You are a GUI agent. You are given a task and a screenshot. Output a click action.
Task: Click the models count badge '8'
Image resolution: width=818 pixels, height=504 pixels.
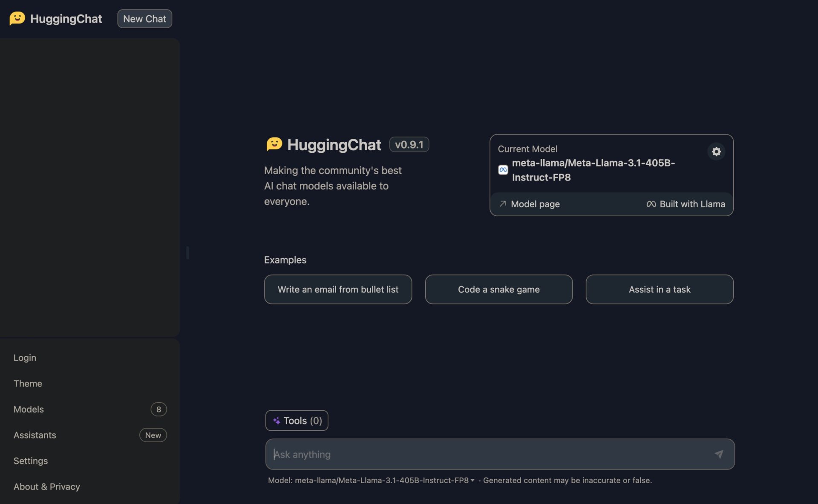[x=158, y=409]
